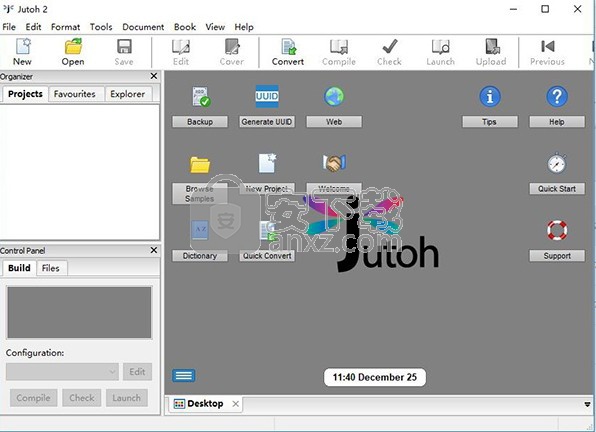Expand the tab list arrow at bottom right
The width and height of the screenshot is (596, 432).
point(587,404)
